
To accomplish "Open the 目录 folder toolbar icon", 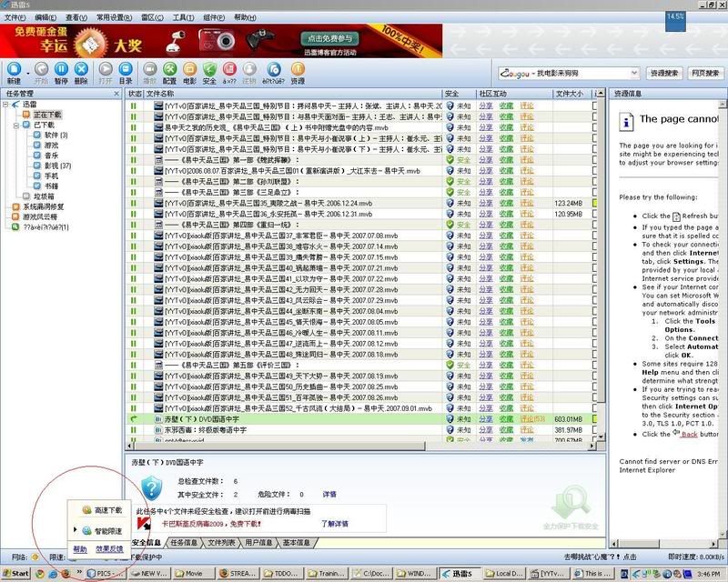I will click(126, 71).
